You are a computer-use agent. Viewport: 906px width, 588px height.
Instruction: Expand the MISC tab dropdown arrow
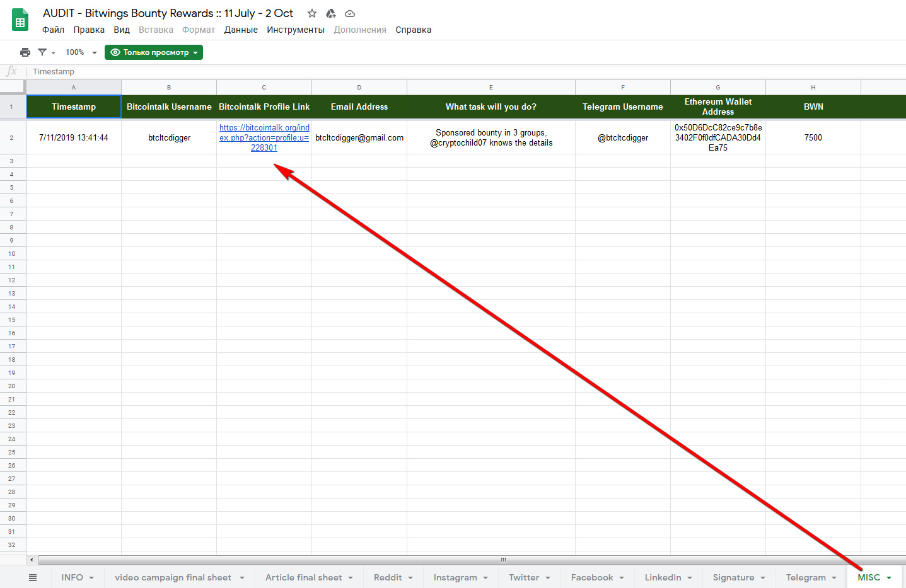point(889,578)
